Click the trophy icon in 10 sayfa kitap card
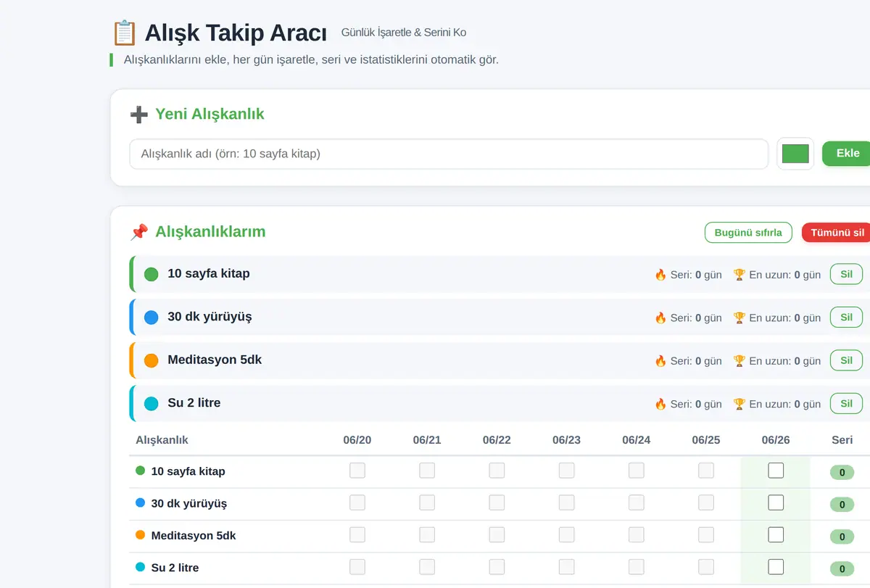The height and width of the screenshot is (588, 870). tap(739, 275)
